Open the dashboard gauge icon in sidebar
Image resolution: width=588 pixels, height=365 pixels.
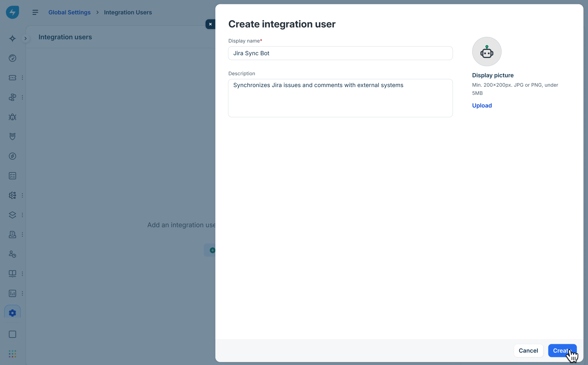[12, 58]
